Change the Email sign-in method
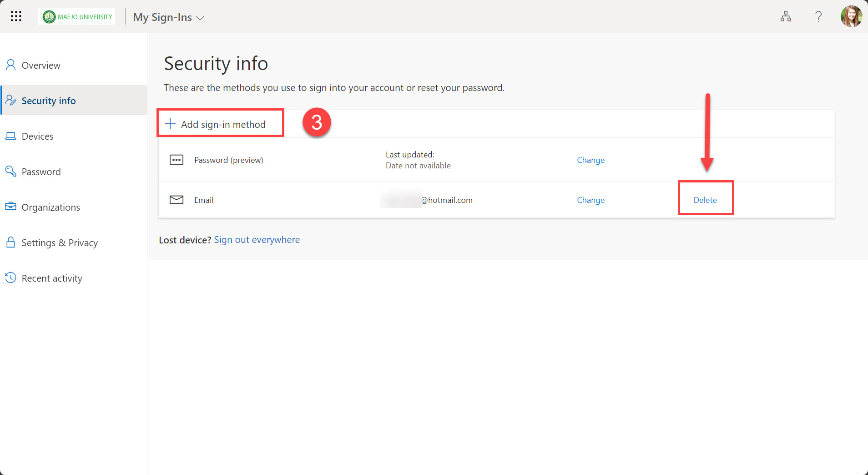This screenshot has width=868, height=475. tap(590, 200)
